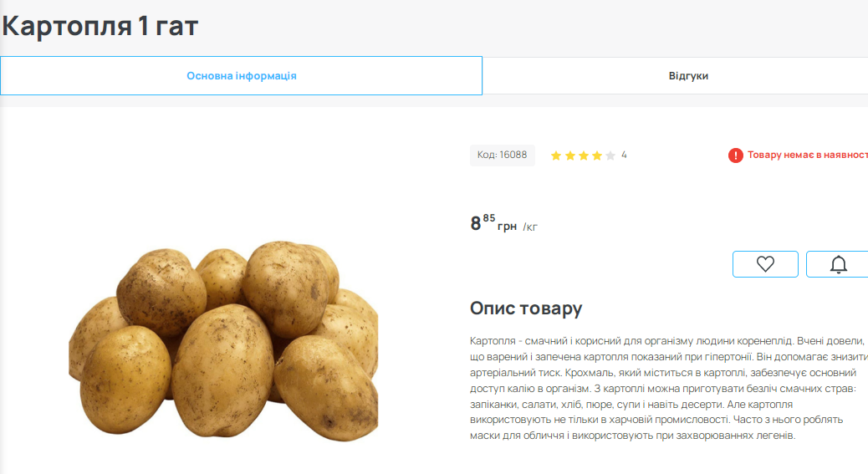Click the Картопля 1 гат page title
868x474 pixels.
(x=100, y=26)
